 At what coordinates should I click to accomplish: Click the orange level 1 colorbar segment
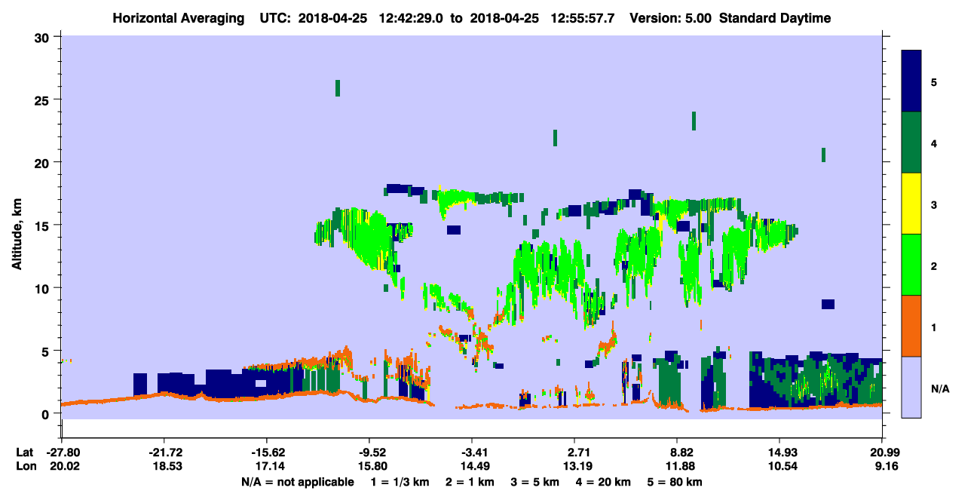(912, 326)
